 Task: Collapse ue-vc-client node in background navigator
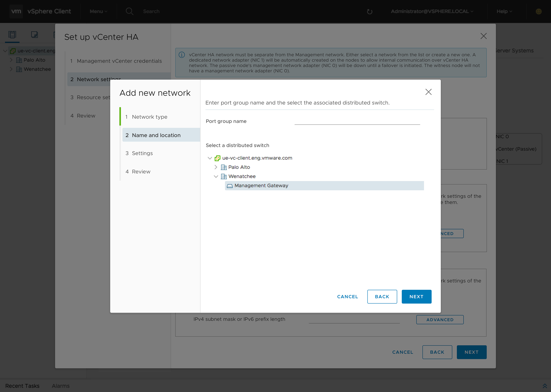point(5,51)
